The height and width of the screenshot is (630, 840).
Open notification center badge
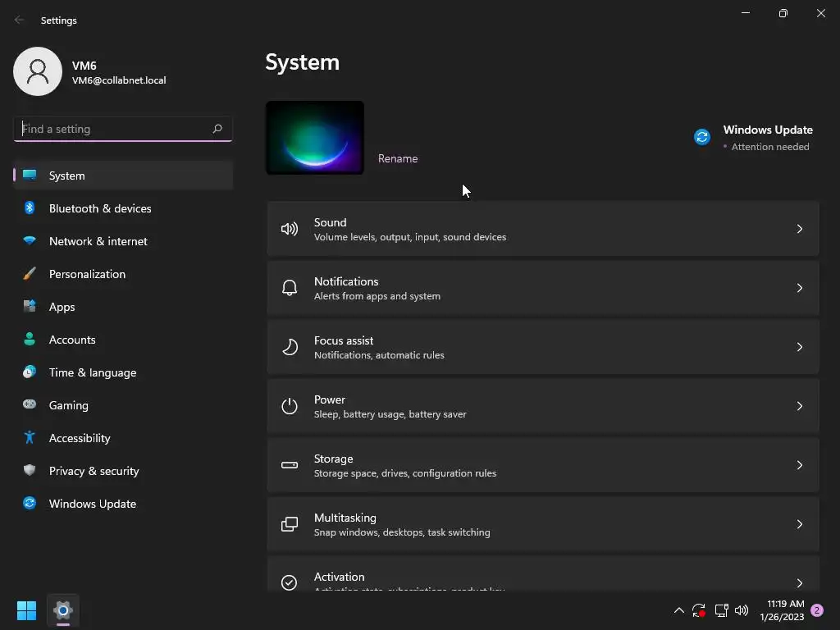[x=817, y=610]
